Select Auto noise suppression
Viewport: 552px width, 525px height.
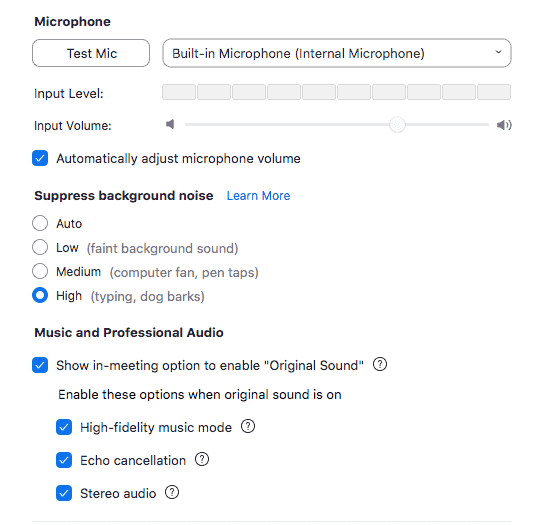(40, 223)
